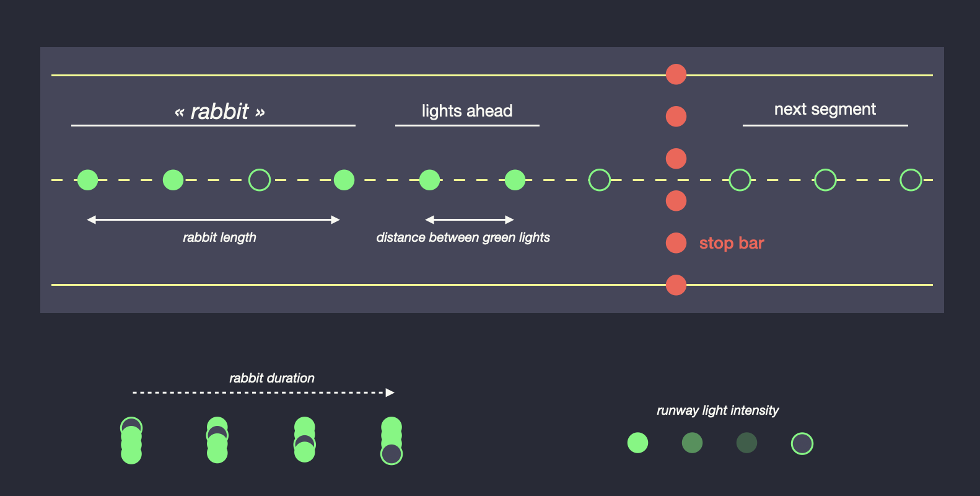Viewport: 980px width, 496px height.
Task: Select the hollow light inside the rabbit section
Action: click(x=259, y=180)
